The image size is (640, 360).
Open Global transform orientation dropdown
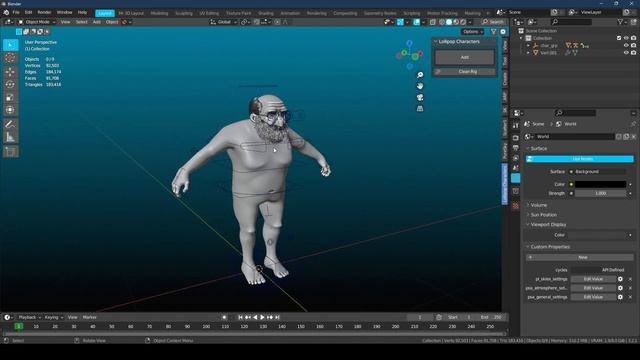(x=224, y=22)
